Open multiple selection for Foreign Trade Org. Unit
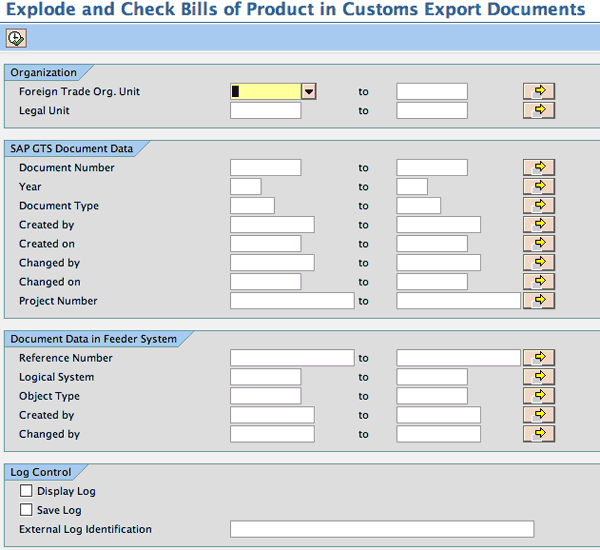 point(539,91)
